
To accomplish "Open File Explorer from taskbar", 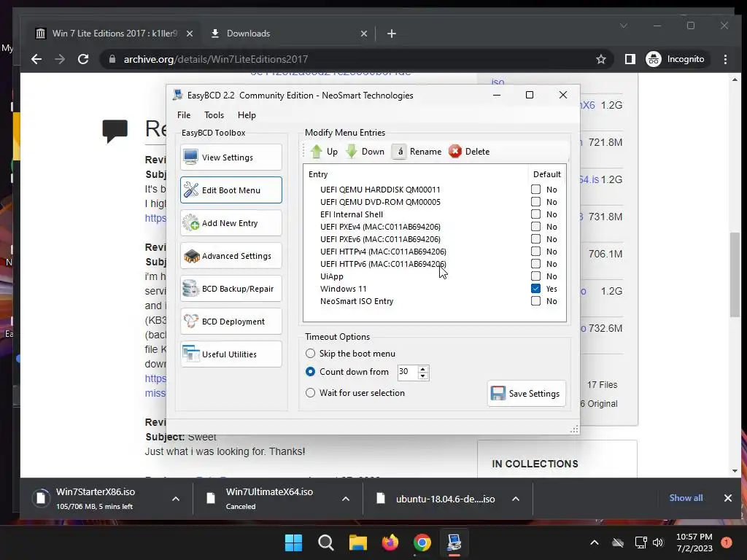I will pyautogui.click(x=357, y=542).
